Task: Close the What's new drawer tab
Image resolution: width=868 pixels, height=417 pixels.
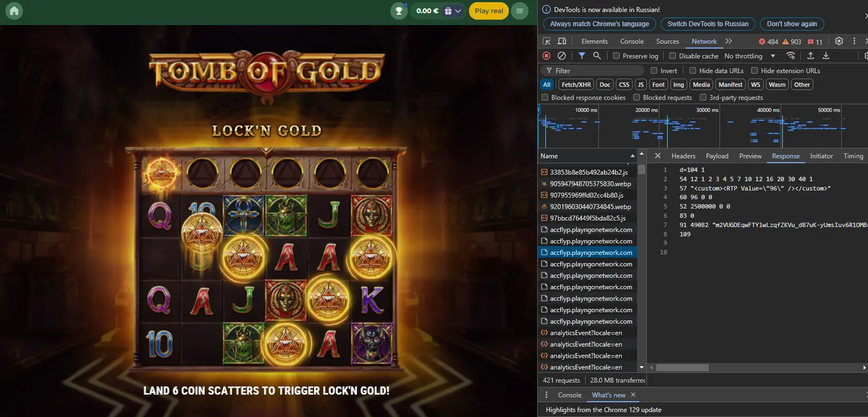Action: pyautogui.click(x=633, y=395)
